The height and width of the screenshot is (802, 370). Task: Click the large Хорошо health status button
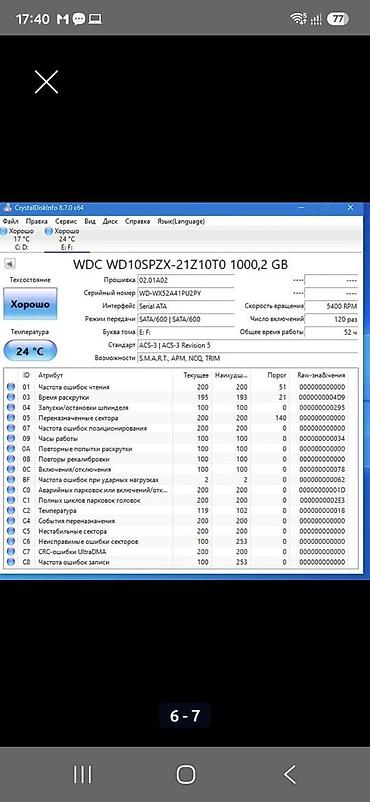30,304
